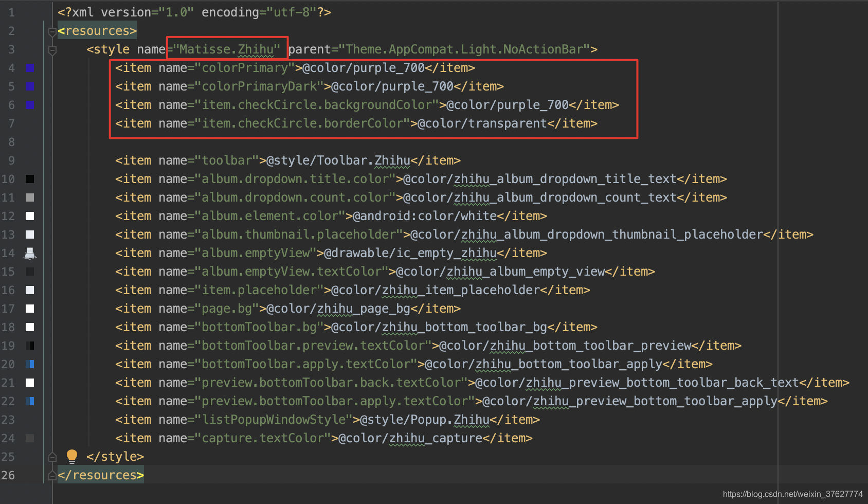This screenshot has width=868, height=504.
Task: Click the "album.emptyView.textColor" item name
Action: click(x=292, y=272)
